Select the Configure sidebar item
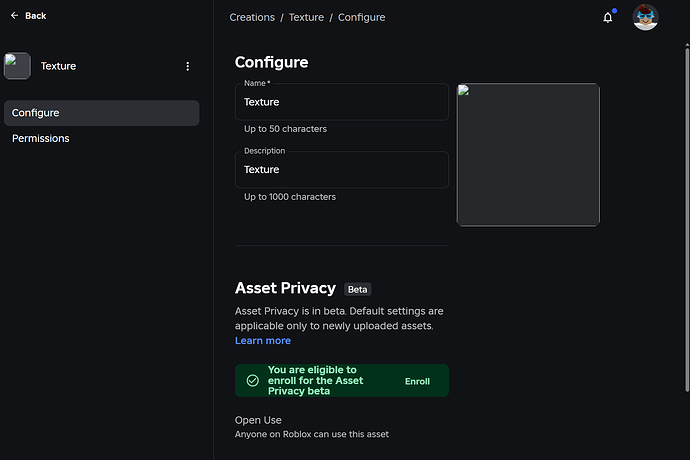The height and width of the screenshot is (460, 690). click(x=102, y=113)
